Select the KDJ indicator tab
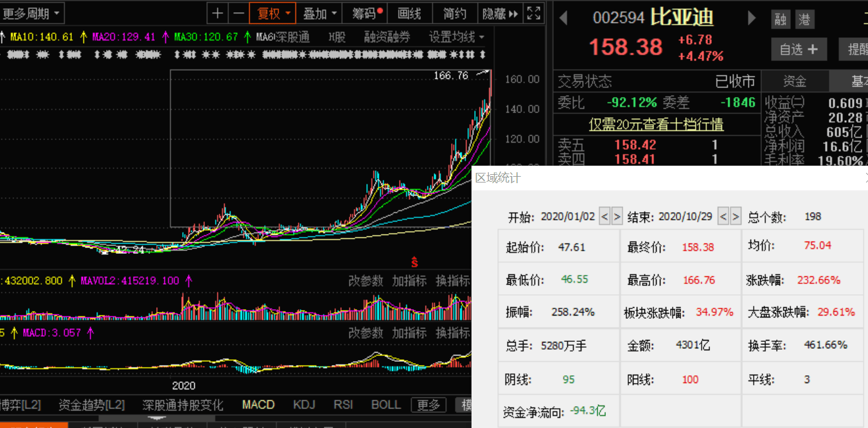This screenshot has height=428, width=868. coord(304,405)
